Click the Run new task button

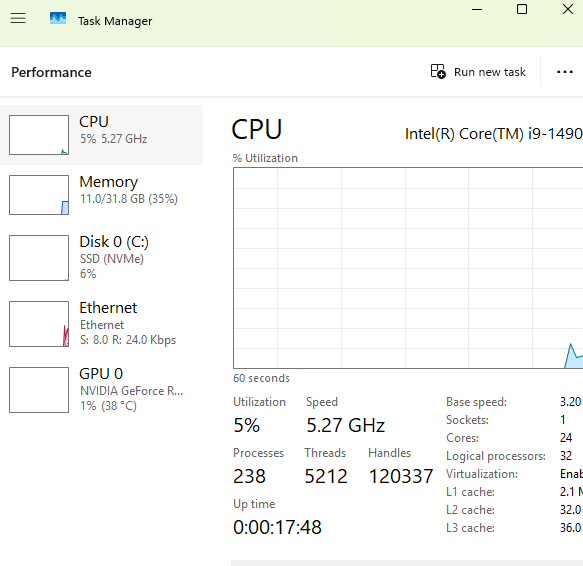[x=478, y=71]
